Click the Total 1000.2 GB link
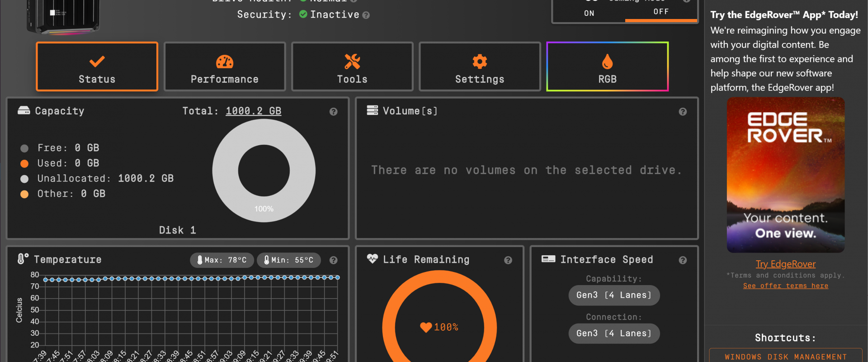The width and height of the screenshot is (868, 362). coord(254,111)
